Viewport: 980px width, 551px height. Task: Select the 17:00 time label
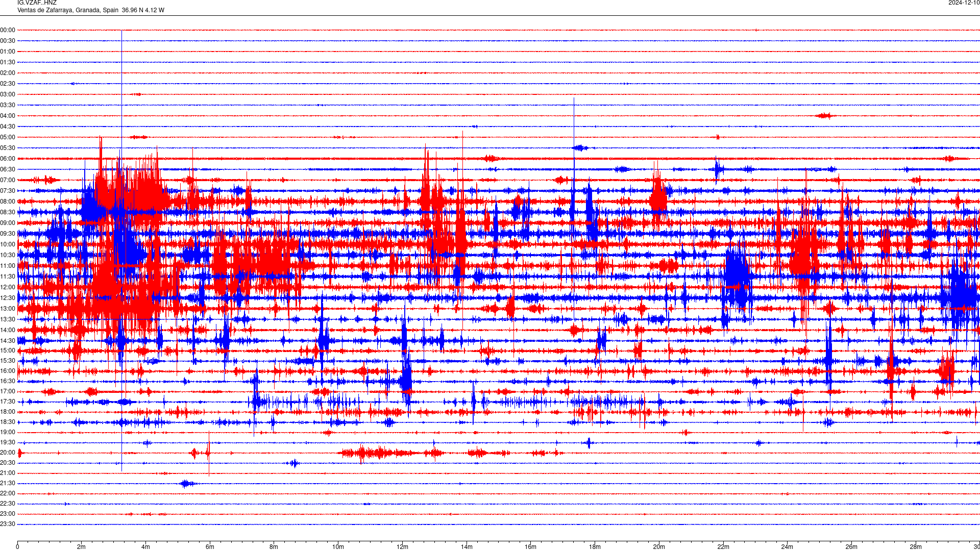click(8, 391)
